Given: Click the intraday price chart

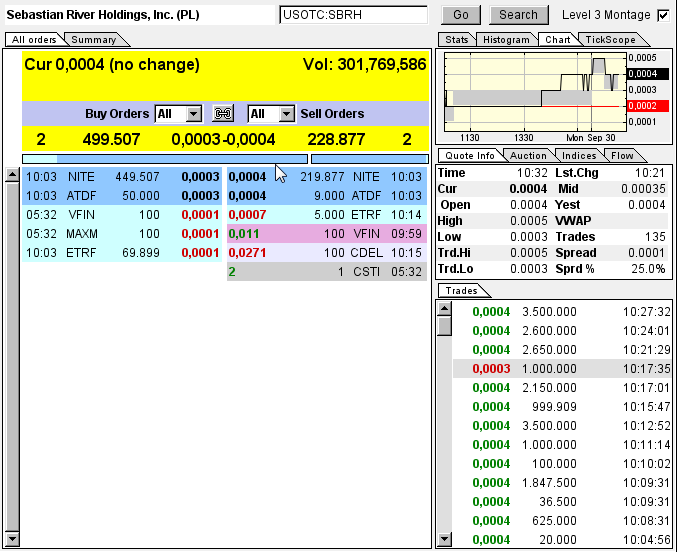Looking at the screenshot, I should [x=536, y=92].
